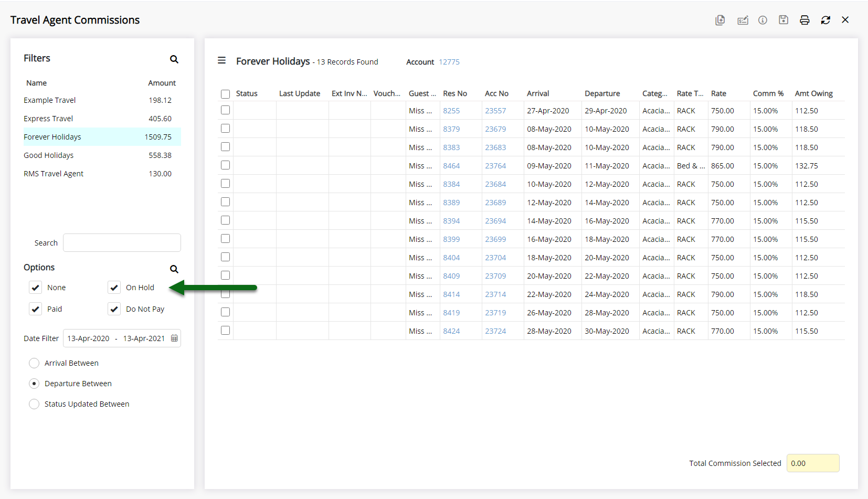
Task: Select the Arrival Between radio button
Action: pyautogui.click(x=34, y=363)
